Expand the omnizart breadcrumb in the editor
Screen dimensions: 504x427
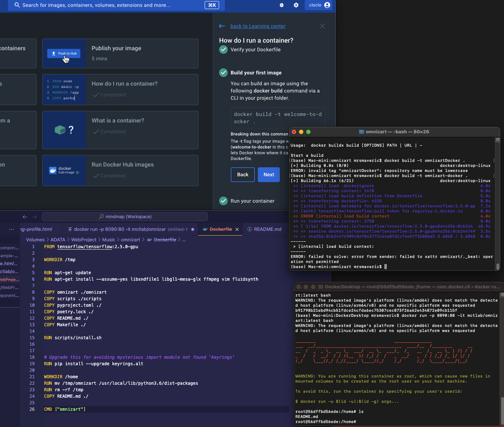(x=130, y=240)
